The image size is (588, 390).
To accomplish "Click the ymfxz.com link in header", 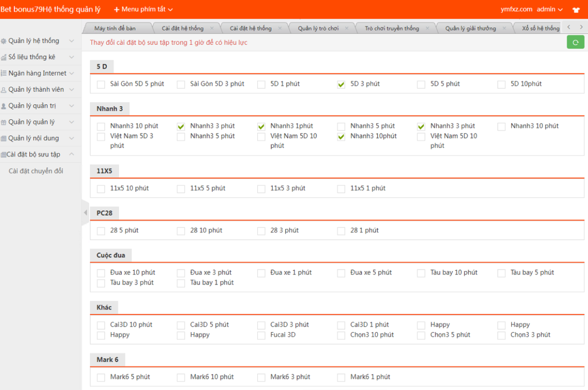I will [x=516, y=9].
